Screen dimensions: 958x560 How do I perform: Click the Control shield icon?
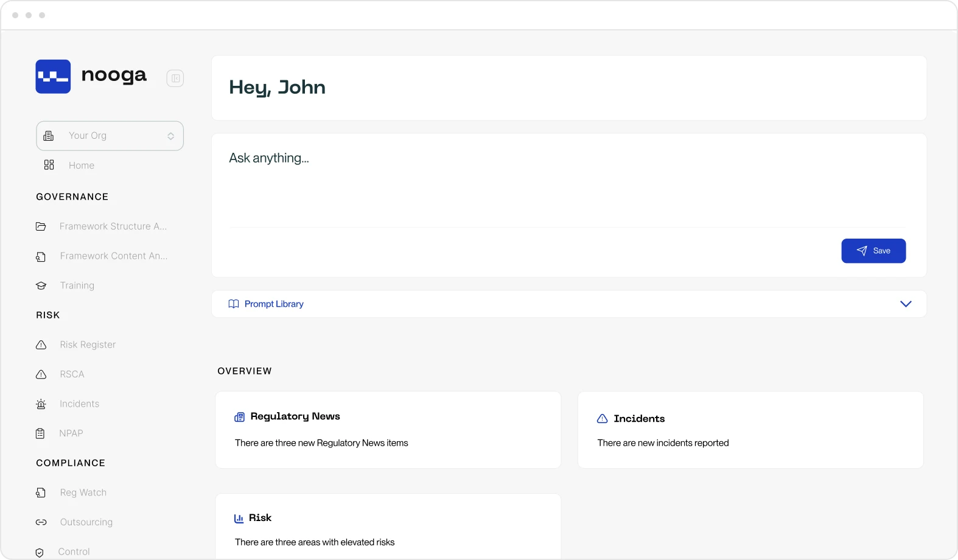(x=40, y=553)
